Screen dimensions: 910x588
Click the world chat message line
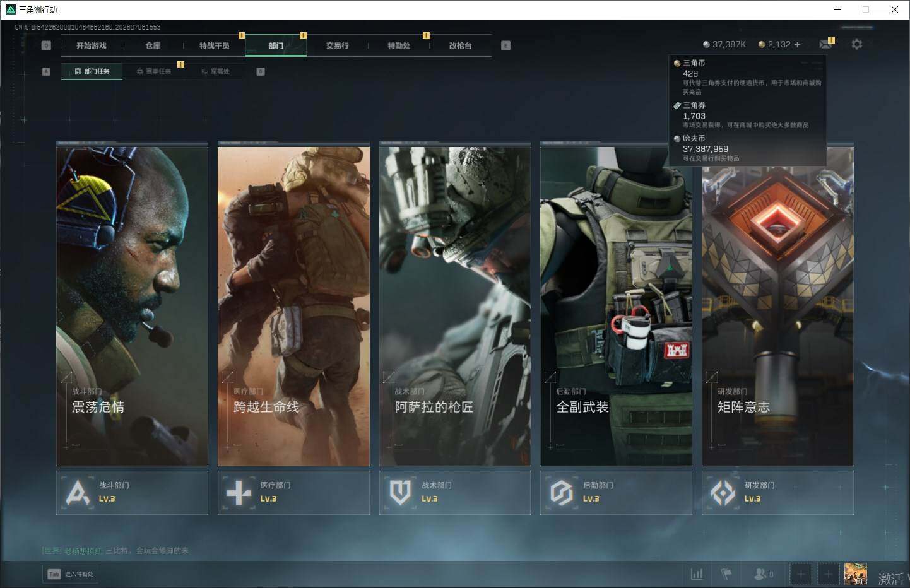click(x=115, y=551)
